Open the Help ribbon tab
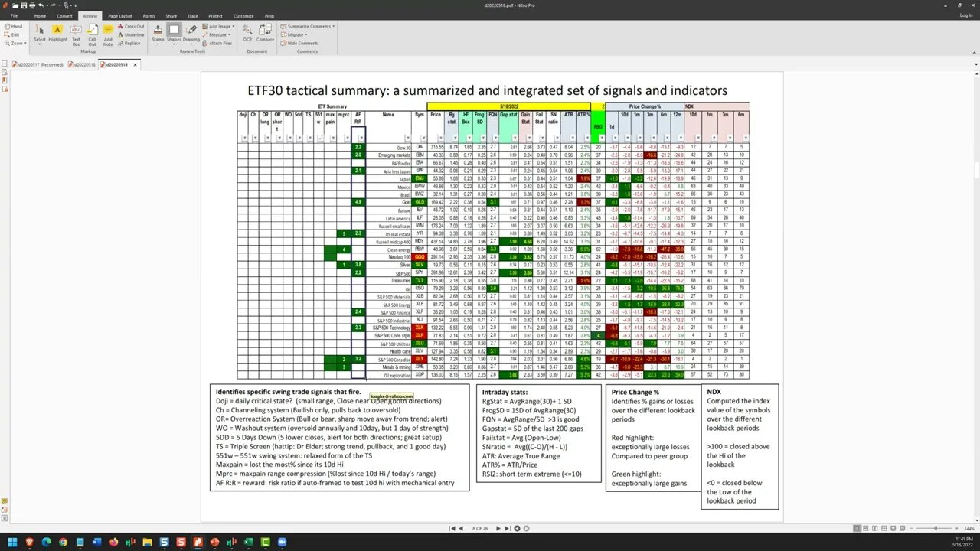Viewport: 980px width, 551px height. (269, 15)
